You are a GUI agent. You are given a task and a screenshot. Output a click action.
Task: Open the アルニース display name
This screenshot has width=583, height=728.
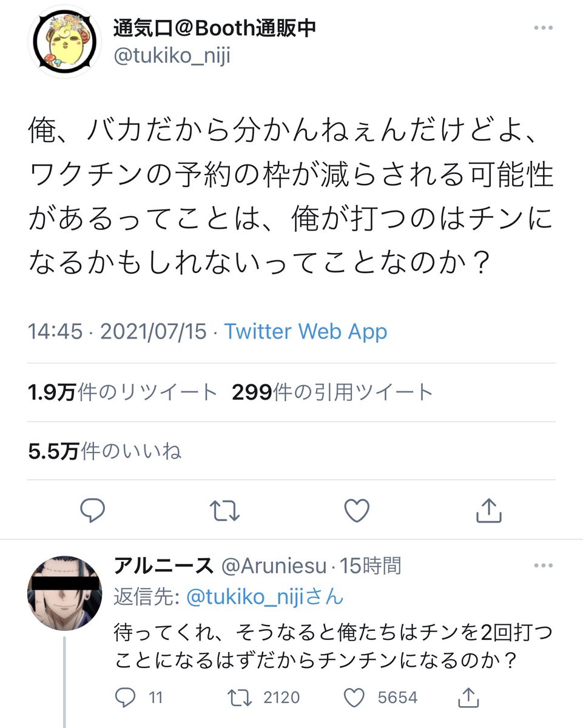pos(163,567)
